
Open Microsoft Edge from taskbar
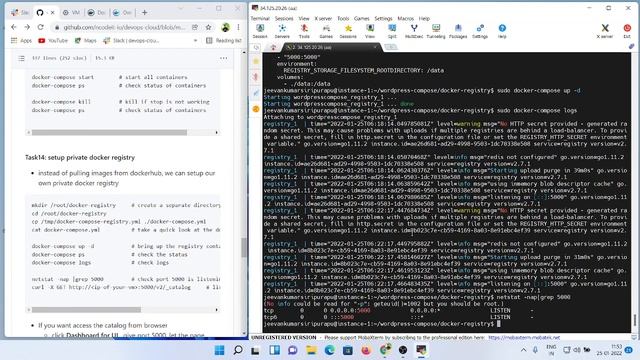(x=329, y=350)
